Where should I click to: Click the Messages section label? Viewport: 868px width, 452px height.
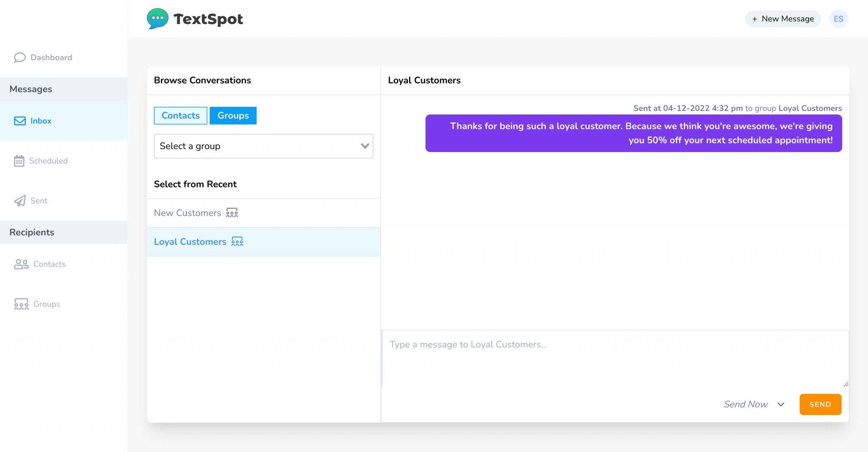31,89
